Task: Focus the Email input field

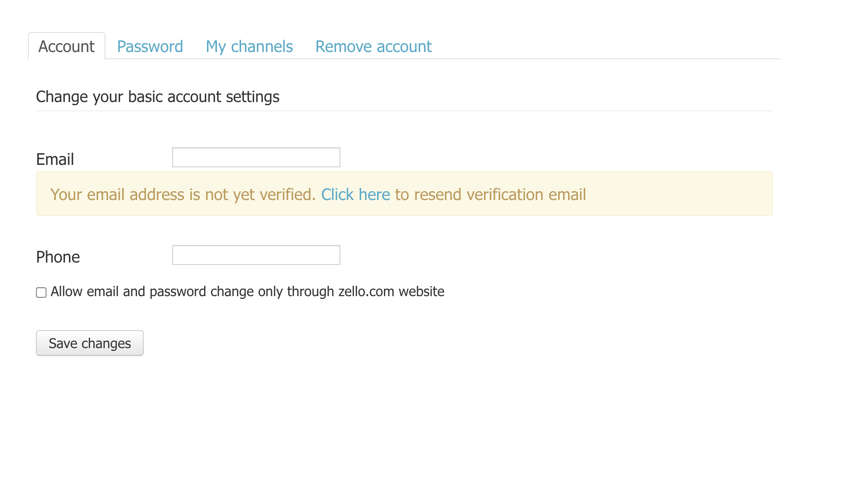Action: tap(256, 157)
